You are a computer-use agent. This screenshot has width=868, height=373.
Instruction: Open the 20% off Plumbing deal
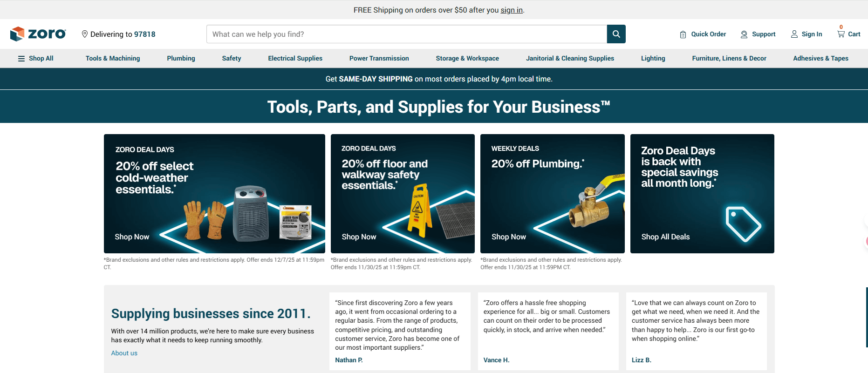click(x=552, y=193)
